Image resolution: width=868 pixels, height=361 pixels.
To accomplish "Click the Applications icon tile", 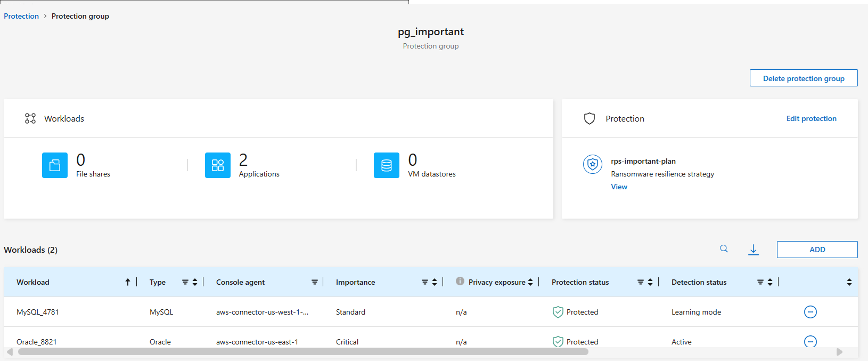I will click(218, 165).
